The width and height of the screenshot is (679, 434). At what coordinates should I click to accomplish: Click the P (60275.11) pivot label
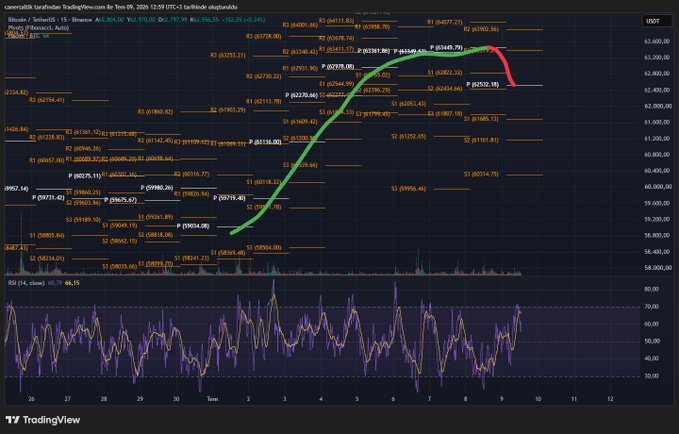(x=85, y=176)
